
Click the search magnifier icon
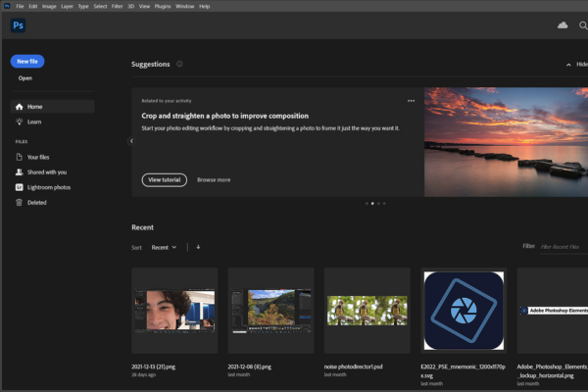(x=583, y=25)
